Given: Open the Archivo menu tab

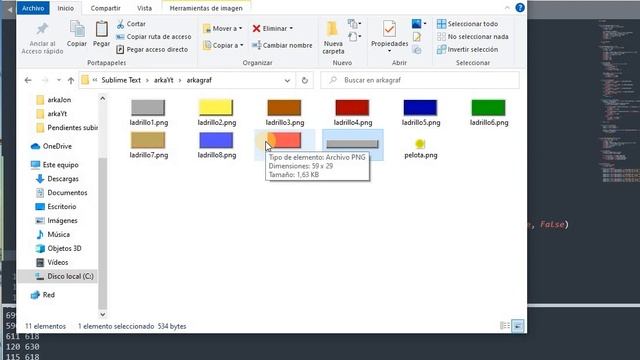Looking at the screenshot, I should (33, 8).
